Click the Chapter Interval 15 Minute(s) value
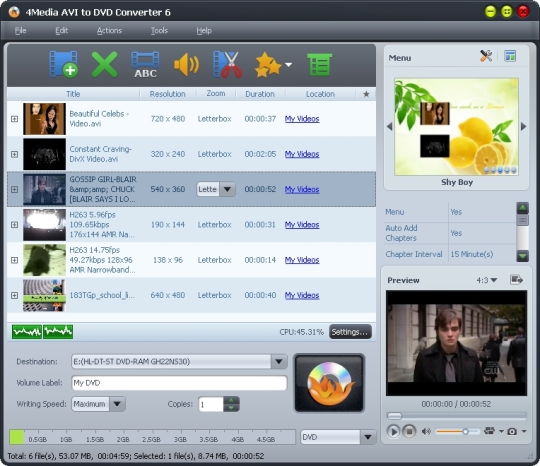Viewport: 540px width, 466px height. 471,254
